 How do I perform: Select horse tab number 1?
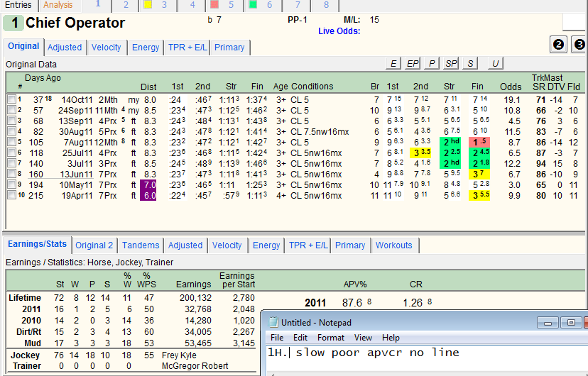[x=97, y=4]
